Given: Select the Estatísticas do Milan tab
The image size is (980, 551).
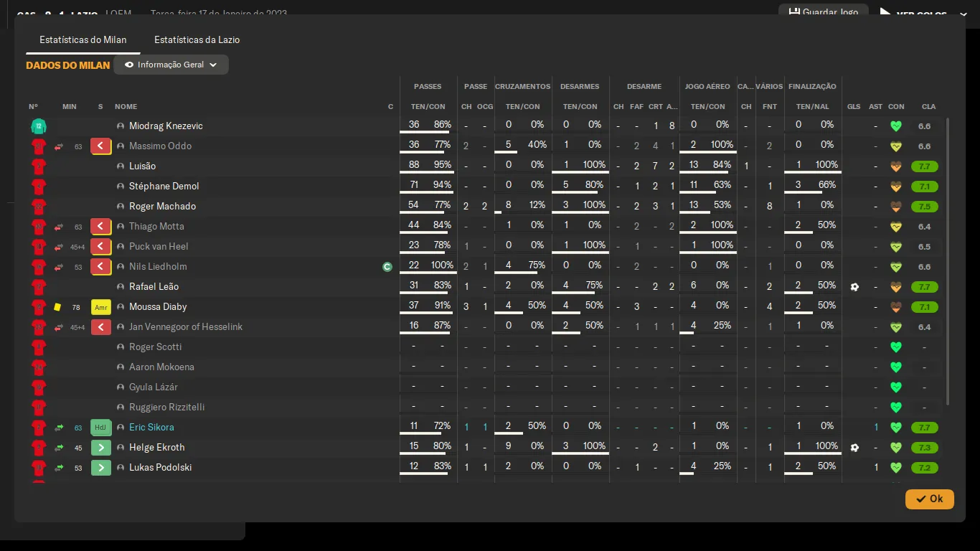Looking at the screenshot, I should tap(83, 40).
